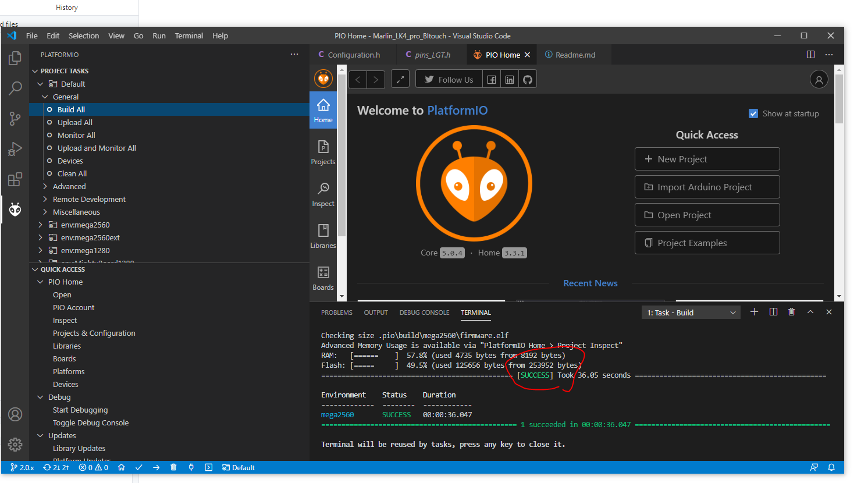Open the terminal selector dropdown '1: Task - Build'
The width and height of the screenshot is (868, 483).
coord(691,312)
